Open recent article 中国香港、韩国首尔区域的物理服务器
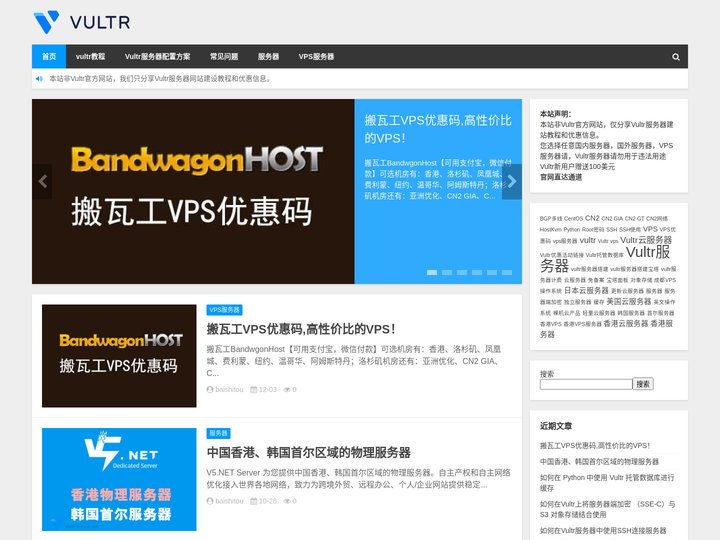The image size is (720, 540). coord(599,461)
